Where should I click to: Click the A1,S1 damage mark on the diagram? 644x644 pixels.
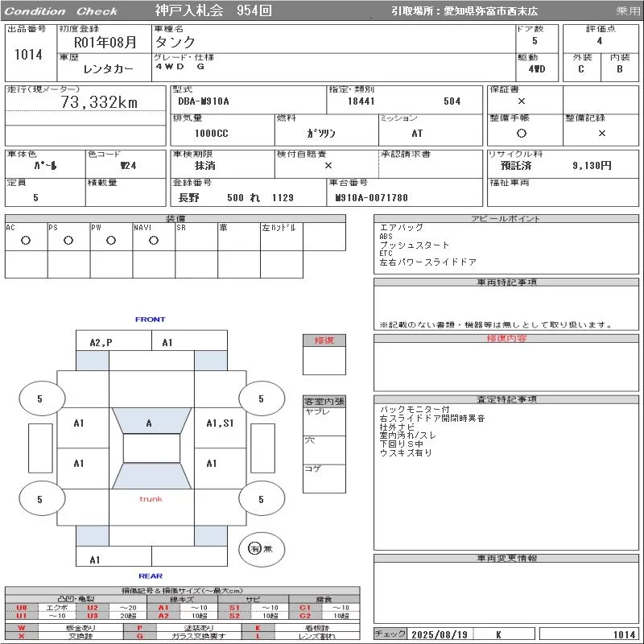point(220,423)
